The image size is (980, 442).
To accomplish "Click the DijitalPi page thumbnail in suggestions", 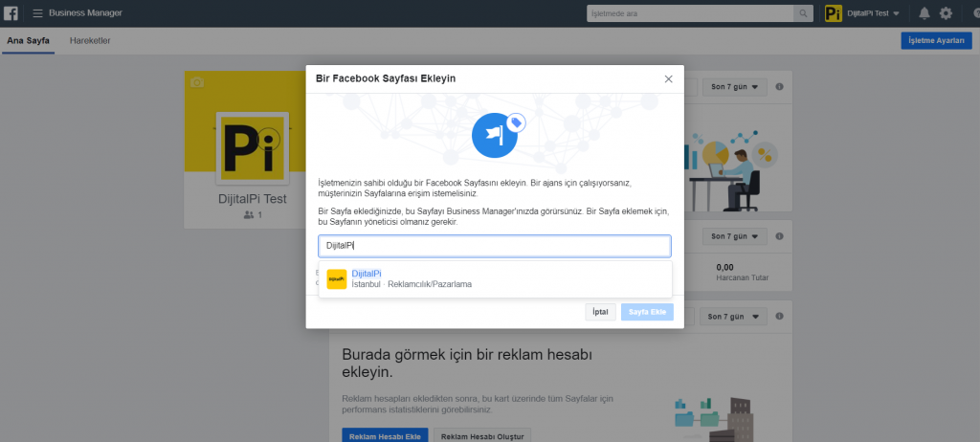I will pos(337,278).
